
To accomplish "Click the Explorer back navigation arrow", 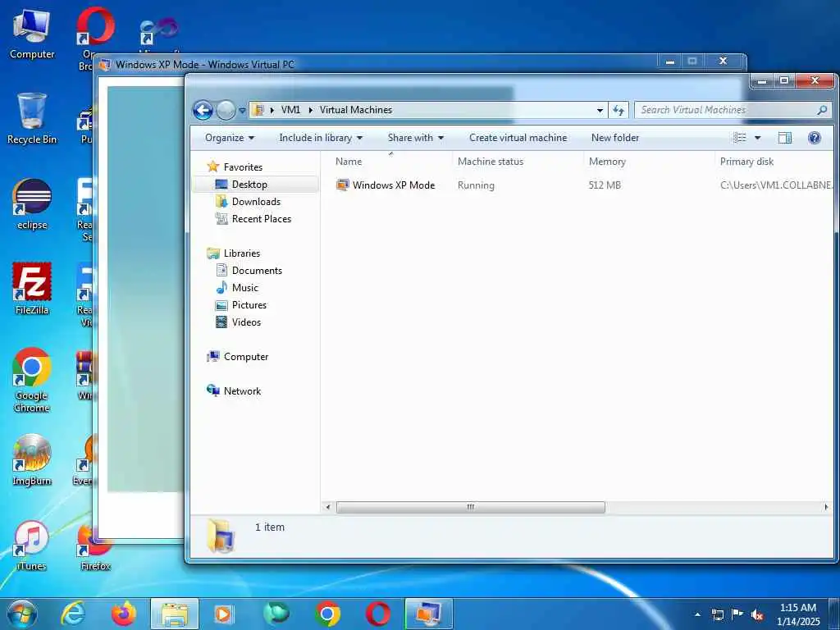I will (x=203, y=111).
